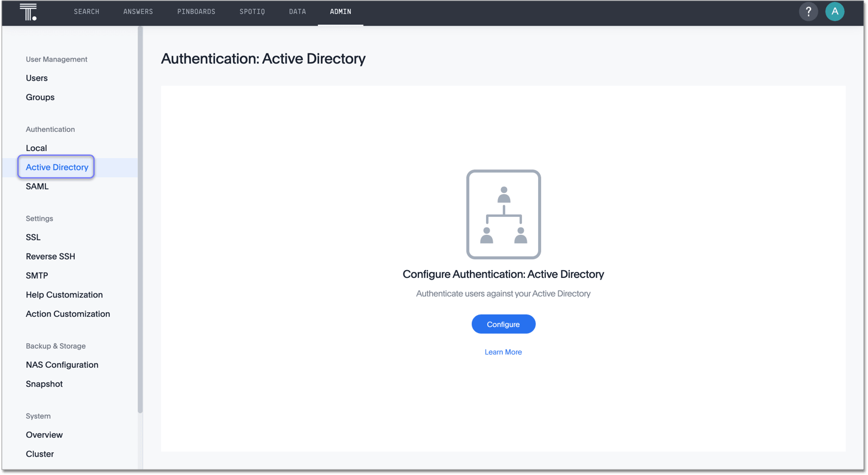The width and height of the screenshot is (868, 475).
Task: Open the help question mark icon
Action: coord(808,11)
